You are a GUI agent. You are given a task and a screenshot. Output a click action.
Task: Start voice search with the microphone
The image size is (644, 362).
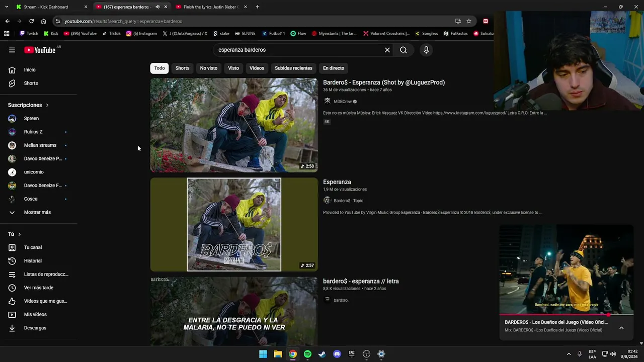coord(426,50)
